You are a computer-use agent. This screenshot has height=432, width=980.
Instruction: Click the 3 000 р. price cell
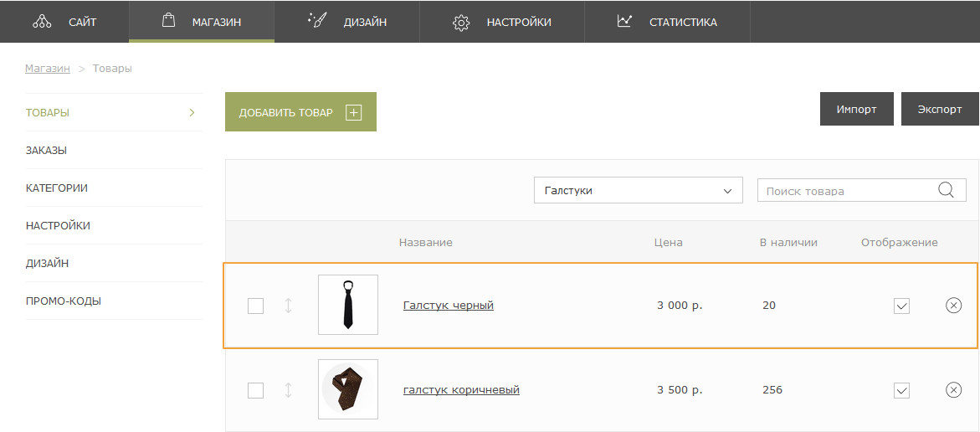[680, 305]
